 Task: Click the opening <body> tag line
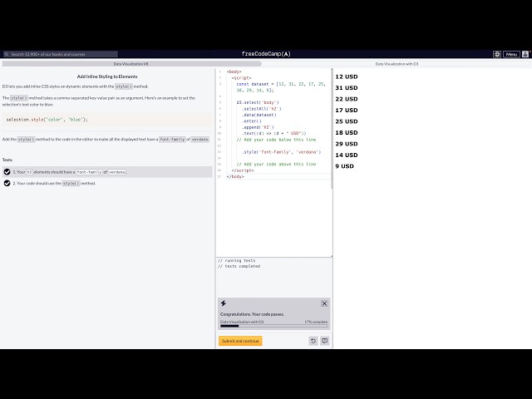tap(234, 71)
